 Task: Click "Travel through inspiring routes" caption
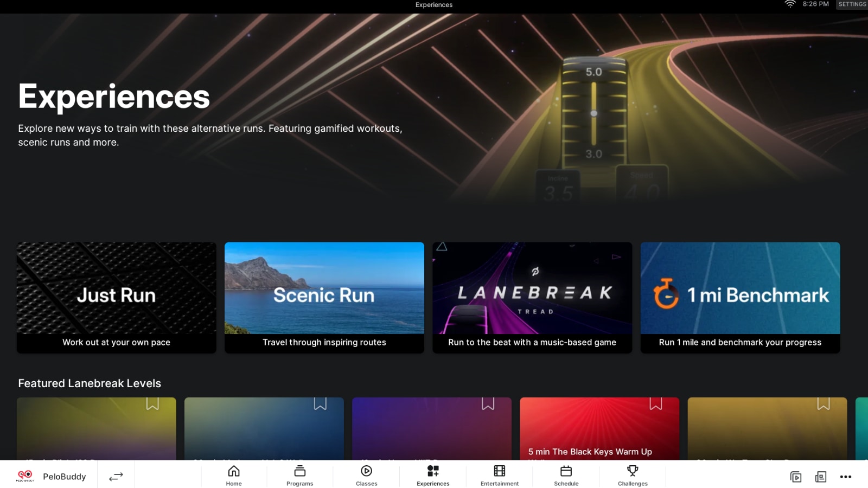(324, 342)
